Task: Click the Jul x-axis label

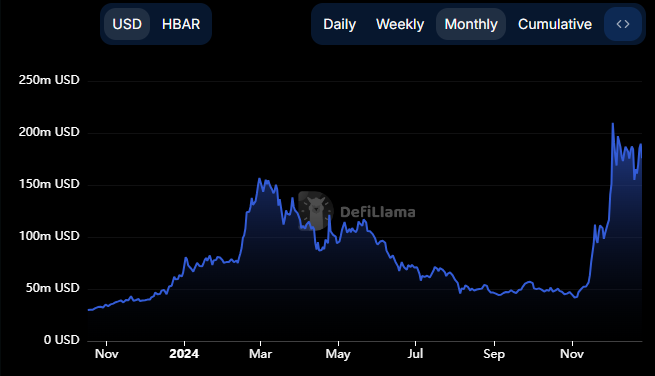Action: tap(415, 354)
